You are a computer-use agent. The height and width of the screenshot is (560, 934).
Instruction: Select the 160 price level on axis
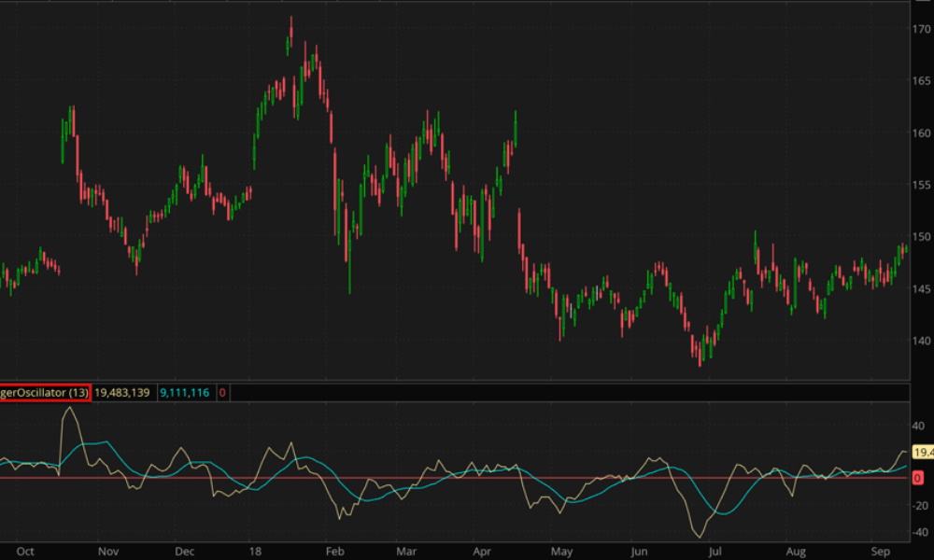pyautogui.click(x=922, y=133)
